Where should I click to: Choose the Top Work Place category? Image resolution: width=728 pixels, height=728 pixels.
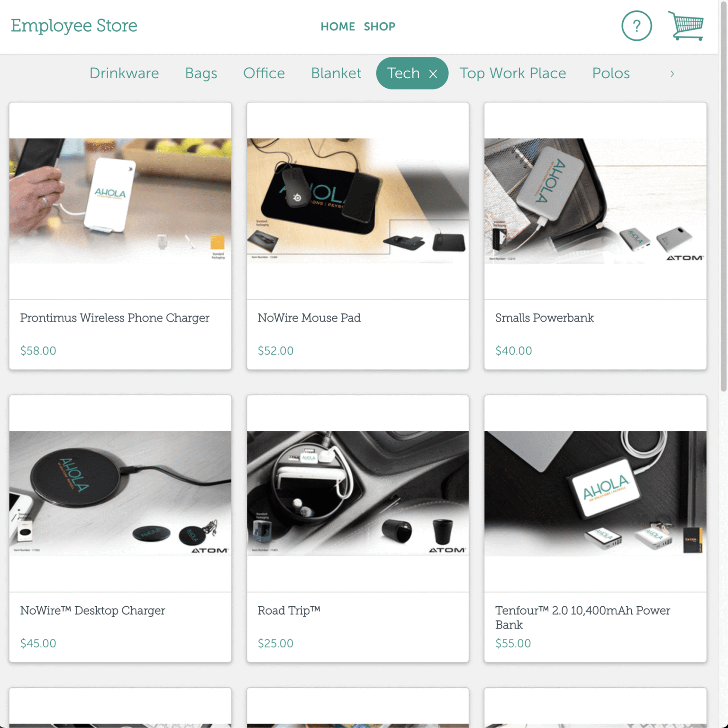pos(512,73)
